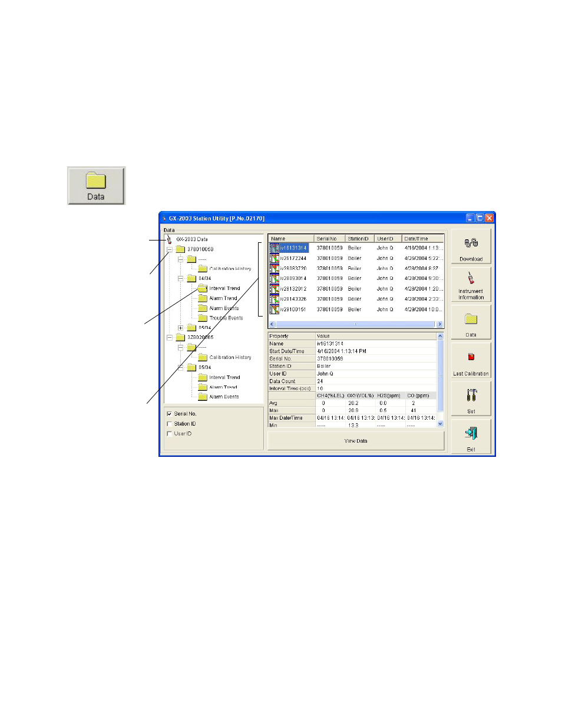Select the iv28093014 data file icon
Screen dimensions: 562x728
point(275,278)
